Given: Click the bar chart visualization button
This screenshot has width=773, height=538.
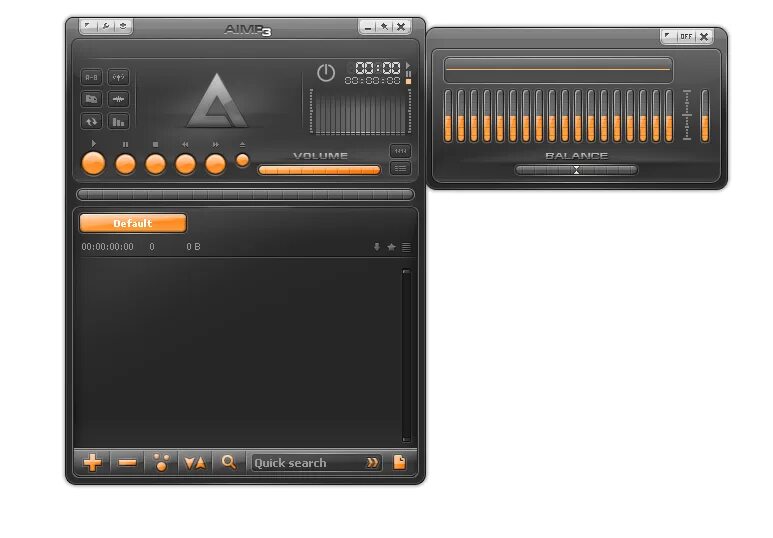Looking at the screenshot, I should coord(118,121).
